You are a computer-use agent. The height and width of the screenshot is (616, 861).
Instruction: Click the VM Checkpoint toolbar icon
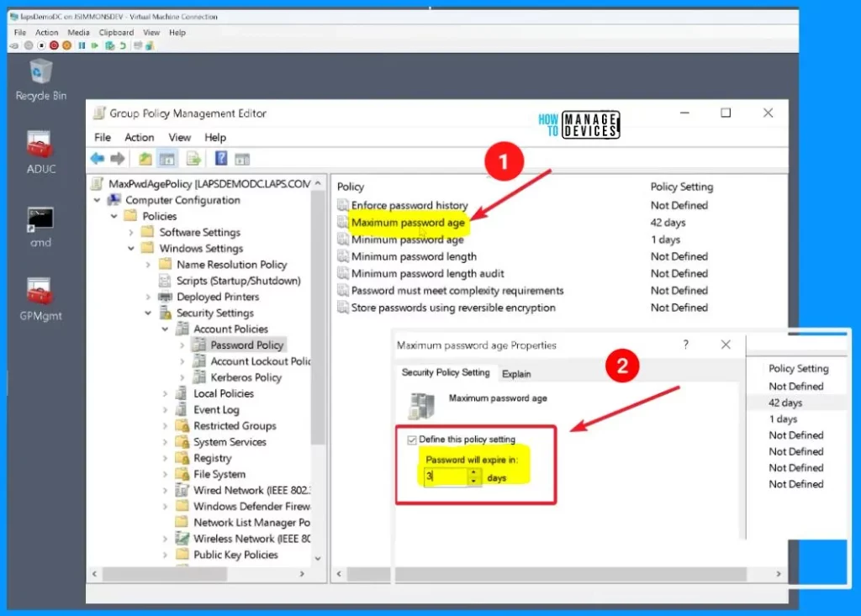(x=110, y=45)
